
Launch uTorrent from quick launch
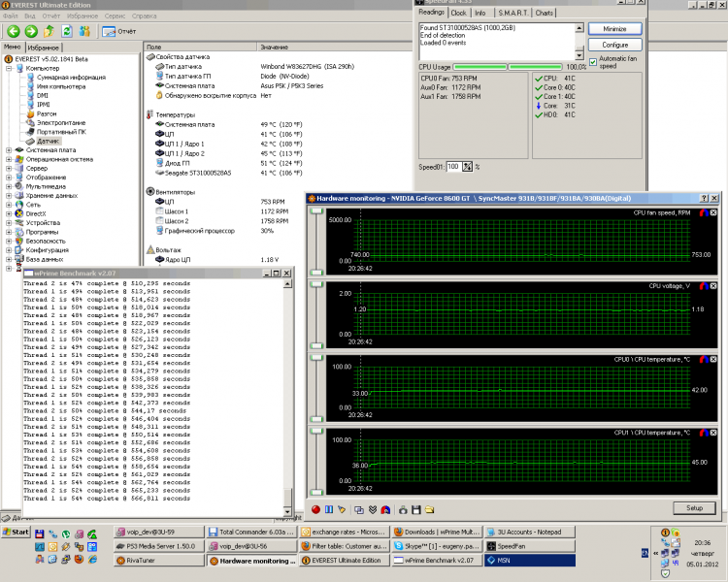66,534
